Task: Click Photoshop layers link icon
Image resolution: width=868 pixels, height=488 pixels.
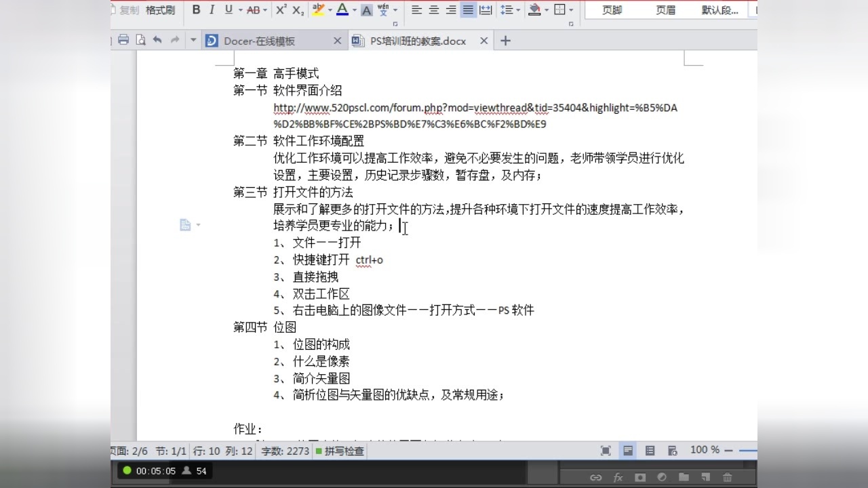Action: [x=595, y=477]
